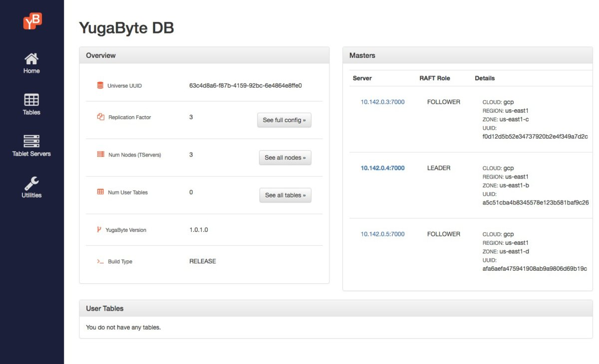
Task: Open the Home sidebar icon
Action: pyautogui.click(x=31, y=58)
